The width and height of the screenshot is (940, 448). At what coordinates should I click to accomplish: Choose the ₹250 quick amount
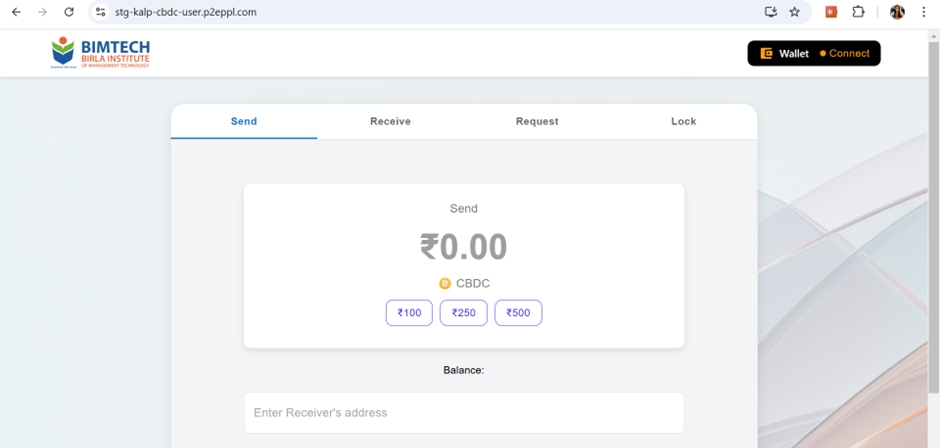pos(463,313)
